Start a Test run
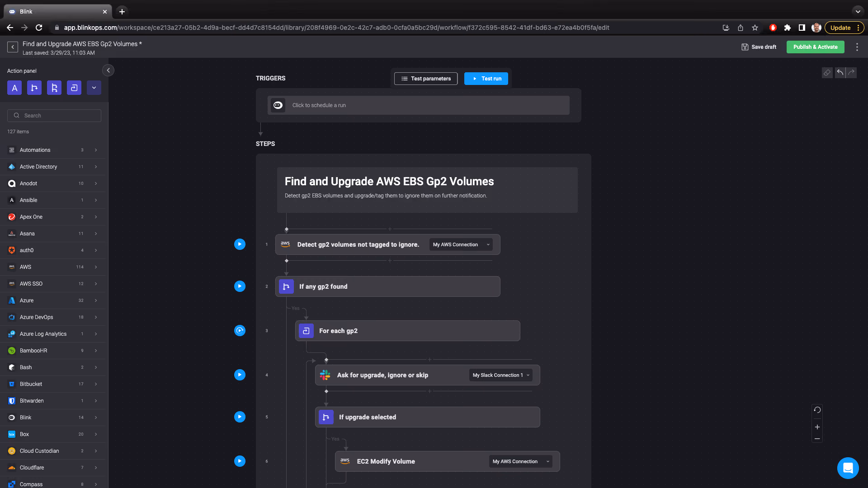This screenshot has width=868, height=488. pyautogui.click(x=486, y=79)
